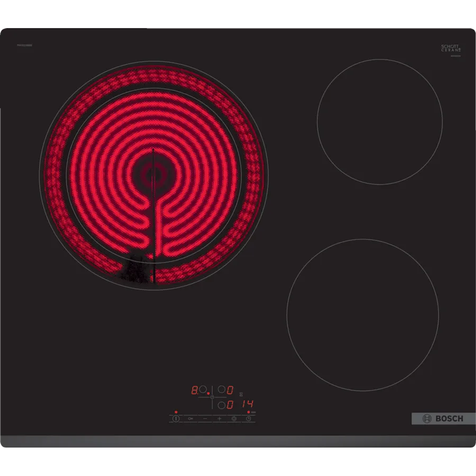476x476 pixels.
Task: Select the bottom-right cooking zone circle selector
Action: click(x=221, y=405)
